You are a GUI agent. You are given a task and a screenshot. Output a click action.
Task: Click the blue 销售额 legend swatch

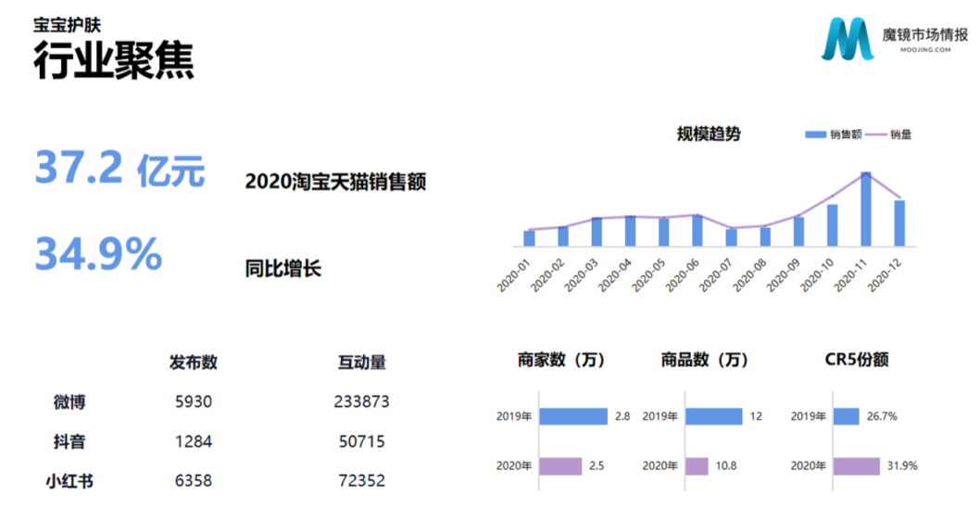click(x=815, y=134)
